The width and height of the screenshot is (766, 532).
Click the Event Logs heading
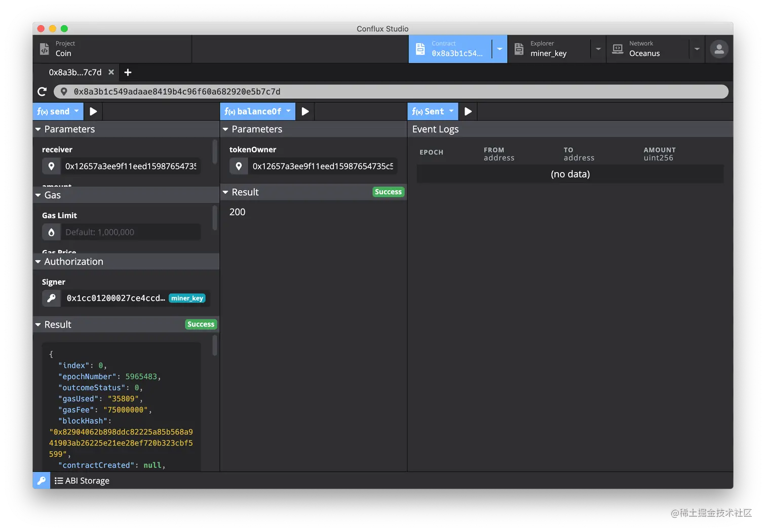pos(435,129)
